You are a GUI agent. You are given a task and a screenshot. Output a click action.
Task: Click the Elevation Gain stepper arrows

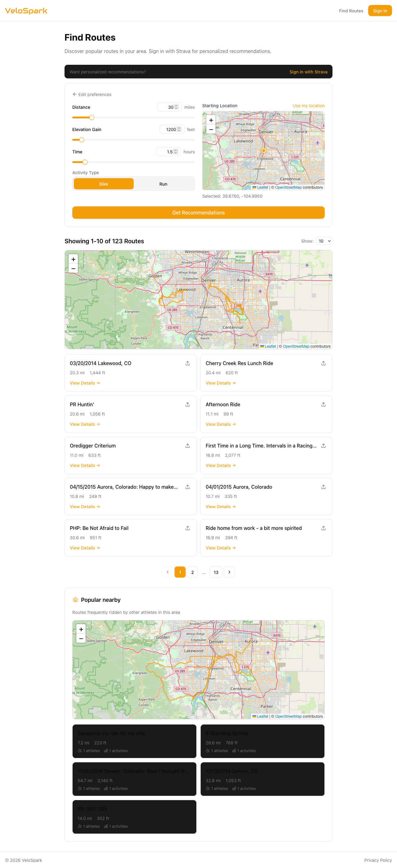[179, 130]
